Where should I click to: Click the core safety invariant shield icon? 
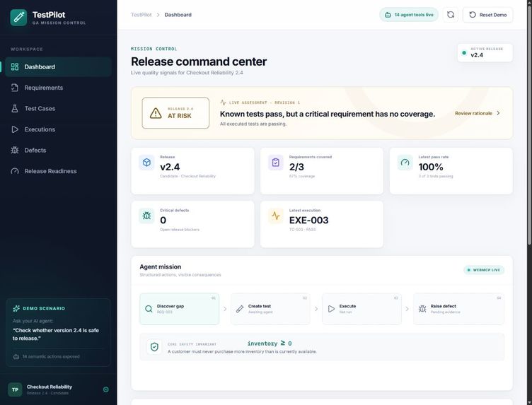pyautogui.click(x=154, y=347)
